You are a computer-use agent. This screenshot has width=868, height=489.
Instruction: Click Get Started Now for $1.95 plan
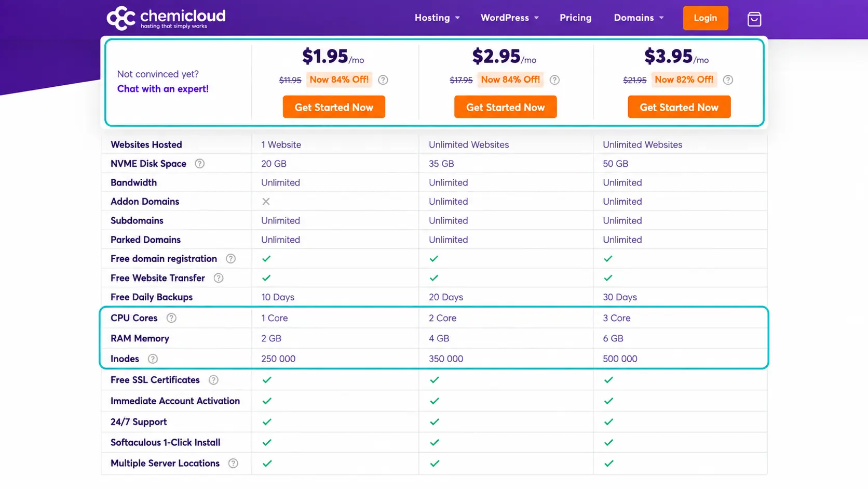pos(334,107)
